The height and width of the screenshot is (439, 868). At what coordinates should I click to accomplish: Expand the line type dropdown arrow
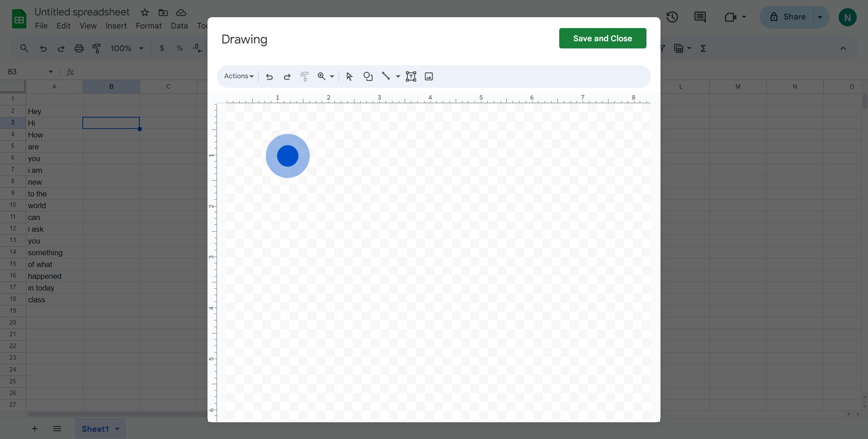tap(398, 76)
